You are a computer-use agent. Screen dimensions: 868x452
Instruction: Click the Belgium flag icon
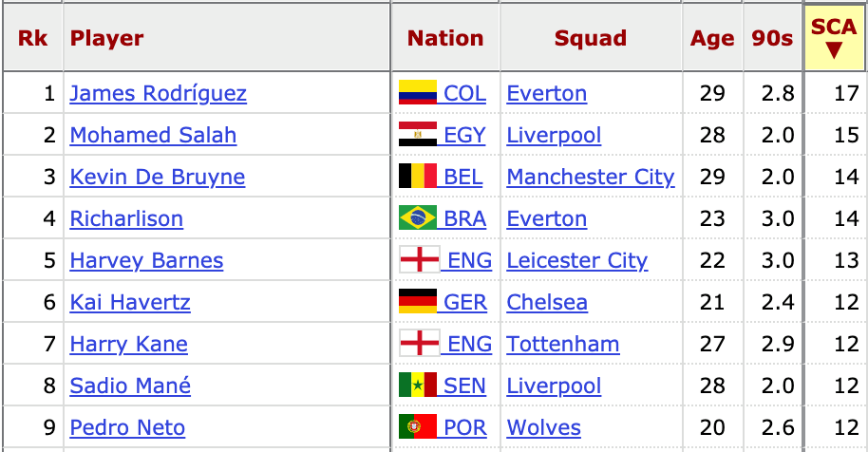click(x=418, y=176)
